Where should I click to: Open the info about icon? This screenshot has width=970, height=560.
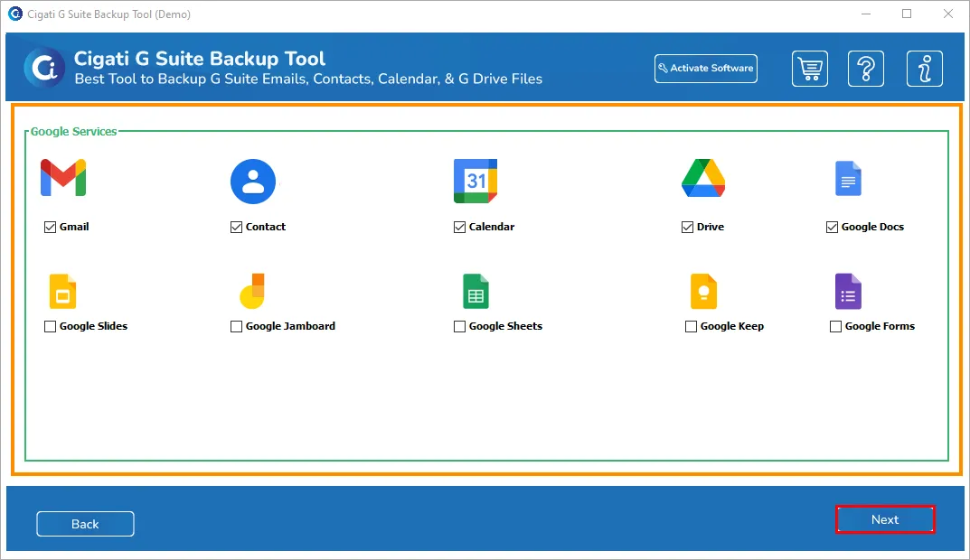click(x=925, y=69)
